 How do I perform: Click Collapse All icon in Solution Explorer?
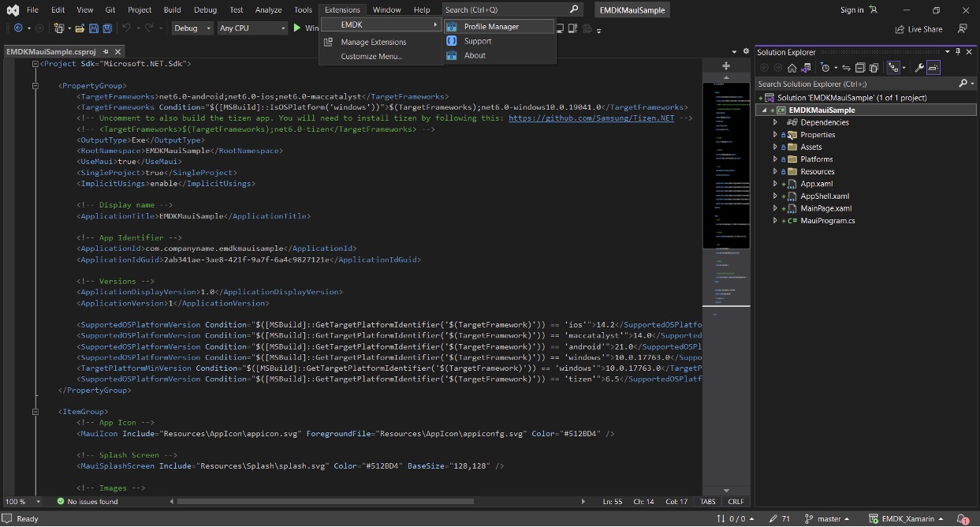[x=861, y=68]
